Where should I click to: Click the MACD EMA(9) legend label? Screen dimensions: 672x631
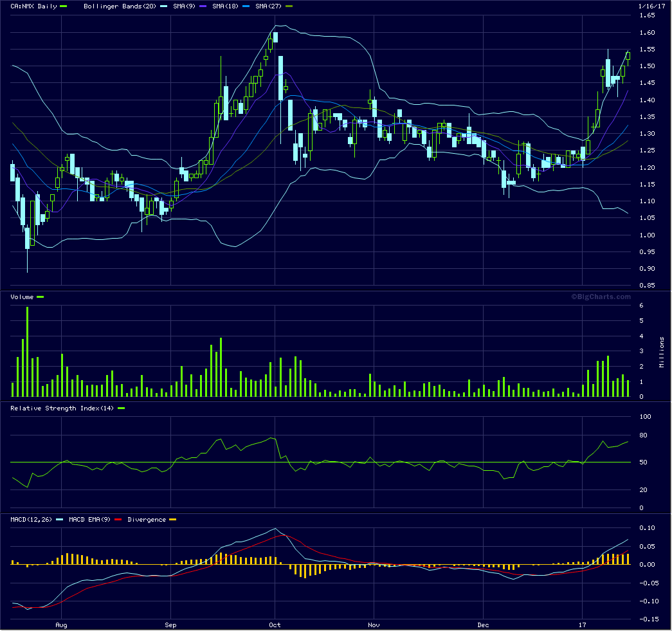[x=89, y=519]
